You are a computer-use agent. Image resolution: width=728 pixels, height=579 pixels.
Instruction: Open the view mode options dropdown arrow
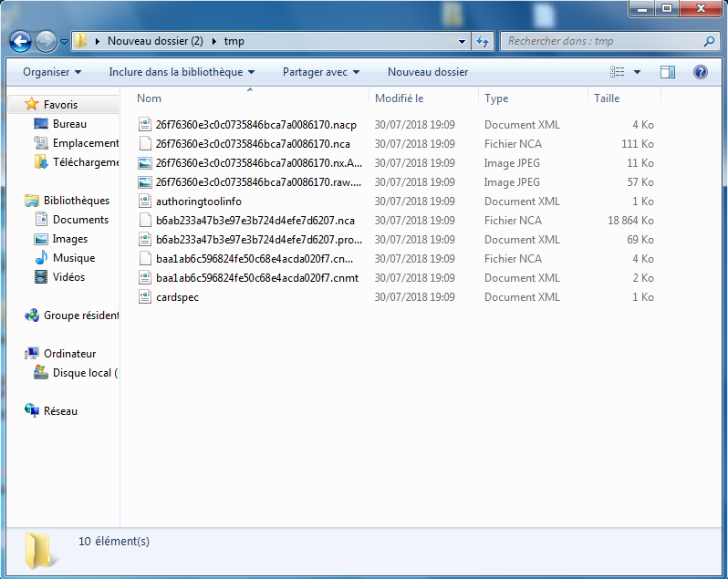tap(637, 72)
